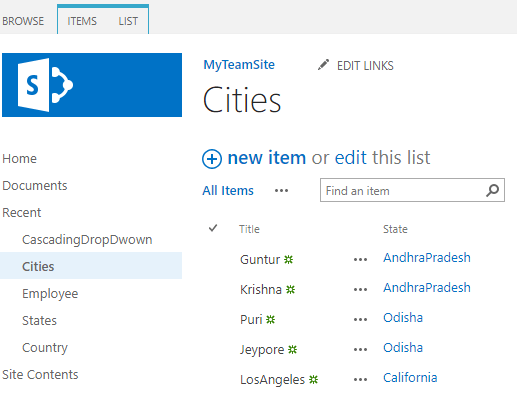
Task: Open AndhraPradesh link in Guntur row
Action: 427,257
